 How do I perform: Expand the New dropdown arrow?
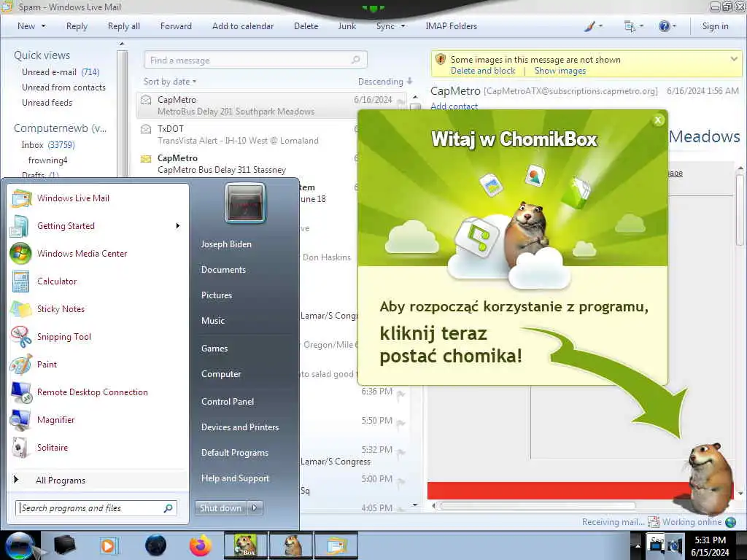43,26
